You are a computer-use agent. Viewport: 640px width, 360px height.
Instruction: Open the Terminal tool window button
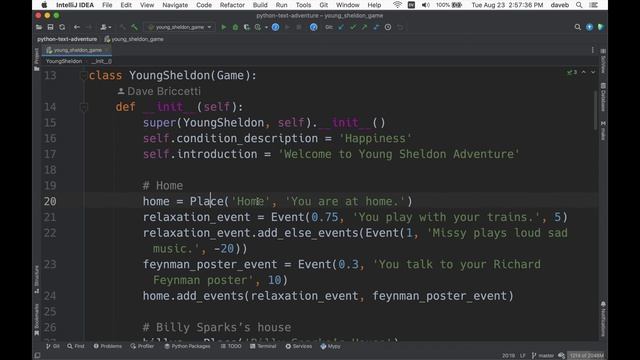(263, 346)
